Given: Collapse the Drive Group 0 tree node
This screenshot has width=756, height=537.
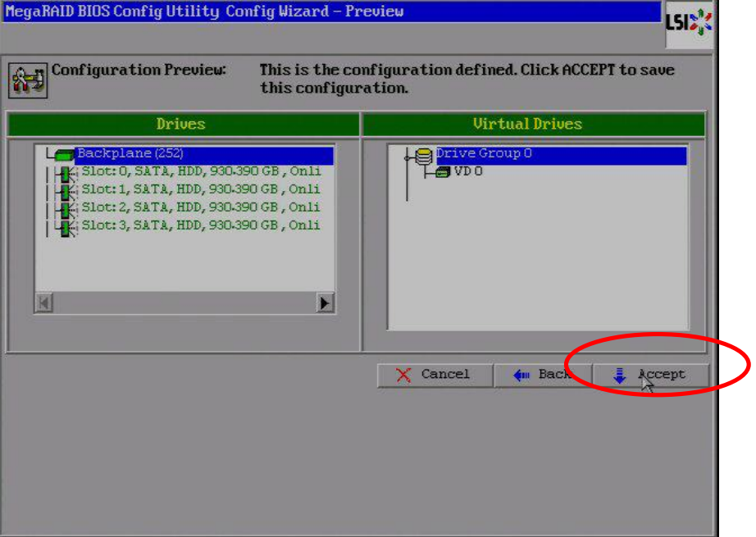Looking at the screenshot, I should pos(407,157).
